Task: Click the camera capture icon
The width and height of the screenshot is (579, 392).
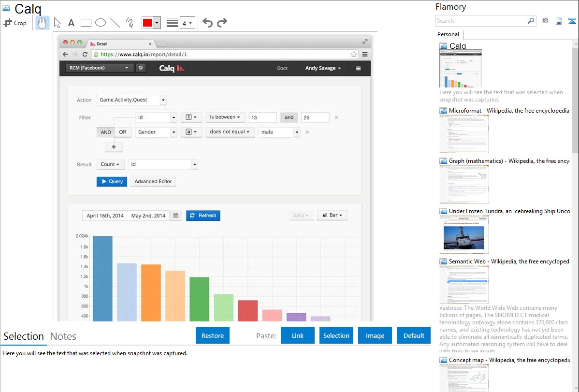Action: tap(545, 21)
